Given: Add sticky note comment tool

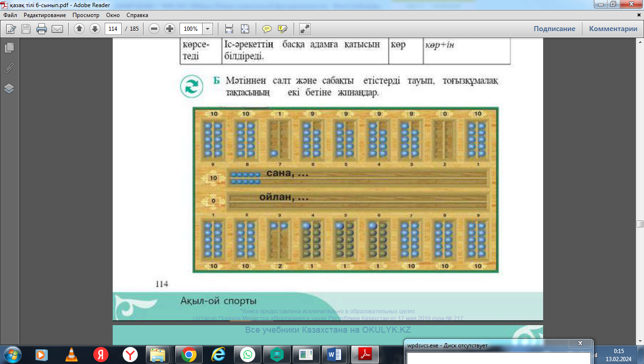Looking at the screenshot, I should pos(267,29).
